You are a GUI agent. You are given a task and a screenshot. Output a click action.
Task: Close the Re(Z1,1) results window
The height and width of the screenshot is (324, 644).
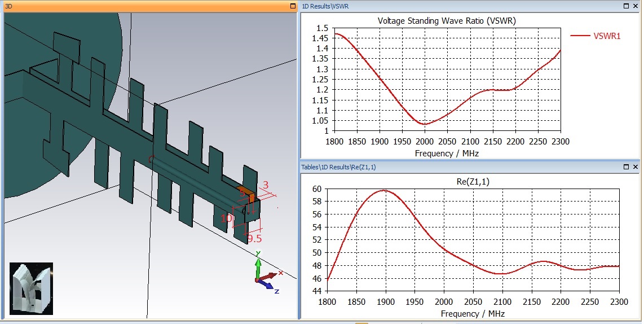tap(636, 167)
